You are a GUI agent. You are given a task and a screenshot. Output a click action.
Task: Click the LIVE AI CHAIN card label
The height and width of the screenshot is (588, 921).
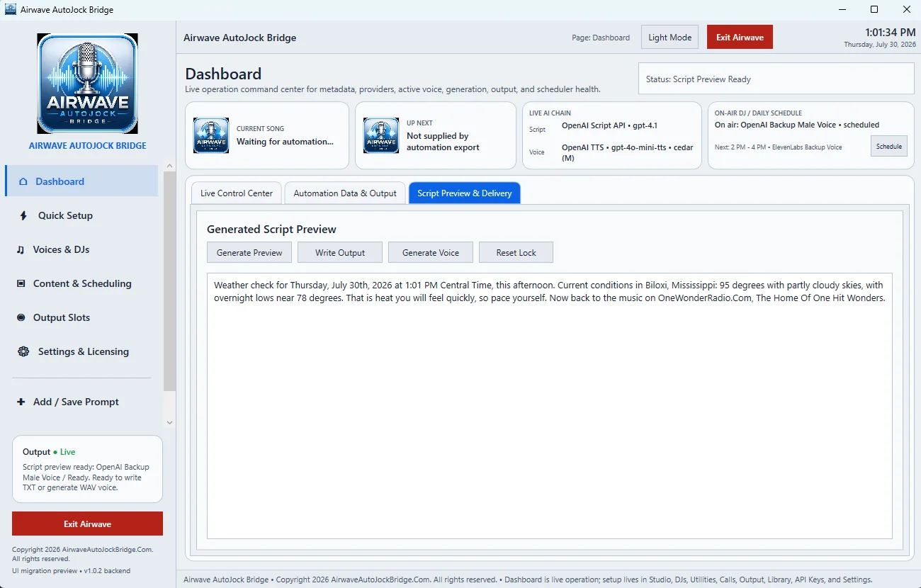coord(550,113)
